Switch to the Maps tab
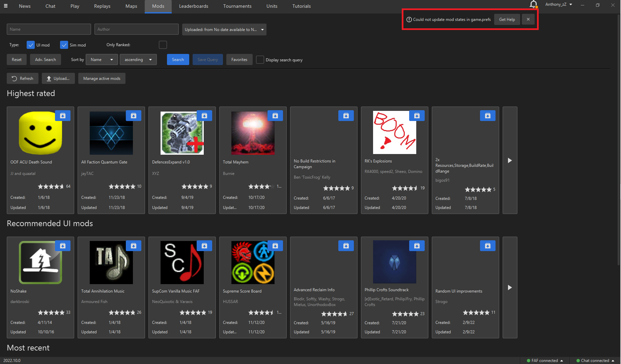The height and width of the screenshot is (364, 621). (131, 6)
